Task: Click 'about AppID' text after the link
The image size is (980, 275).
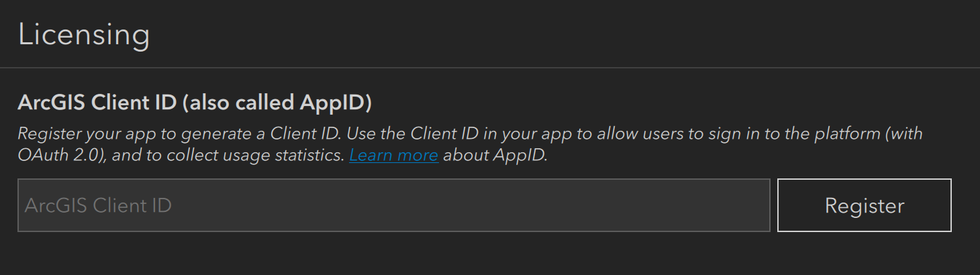Action: [x=495, y=156]
